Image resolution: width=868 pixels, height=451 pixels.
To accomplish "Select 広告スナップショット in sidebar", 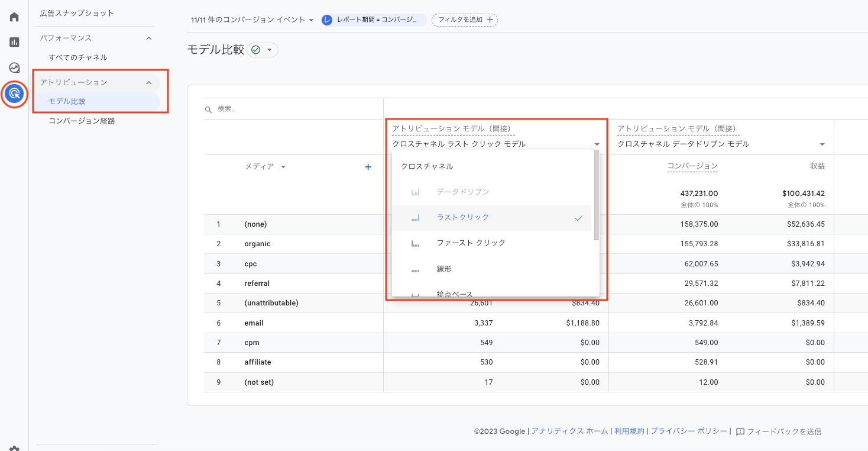I will 77,13.
